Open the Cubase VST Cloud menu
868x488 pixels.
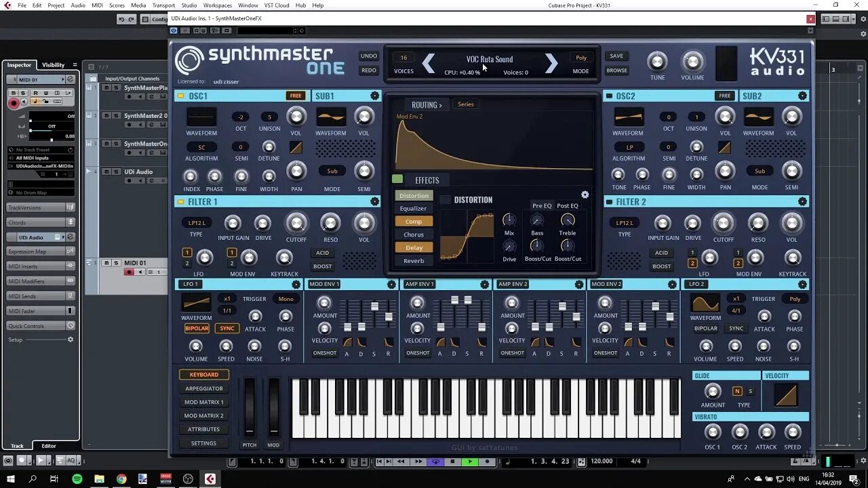coord(277,5)
